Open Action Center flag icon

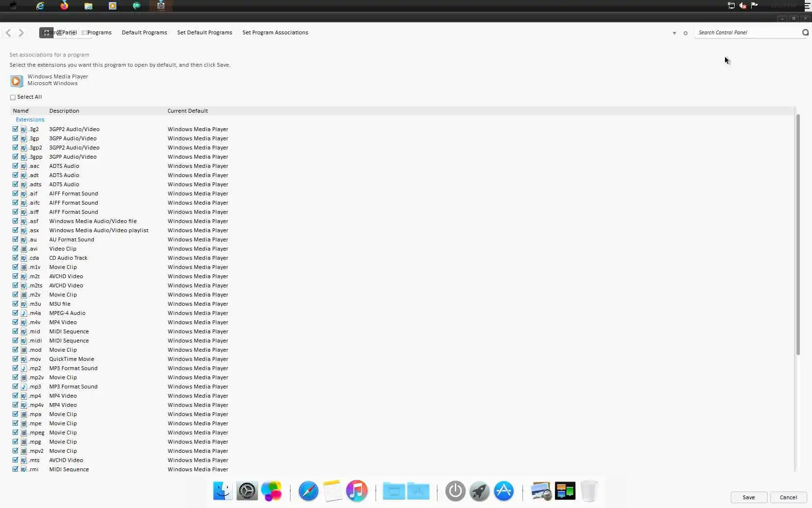click(x=754, y=6)
